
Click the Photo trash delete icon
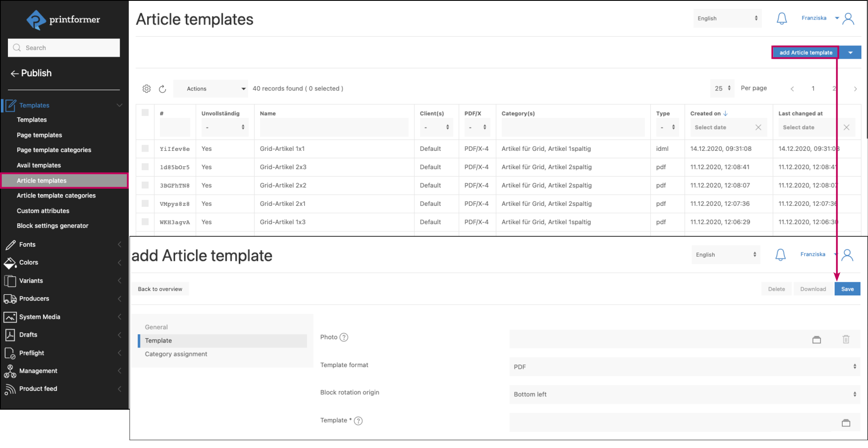click(x=845, y=339)
